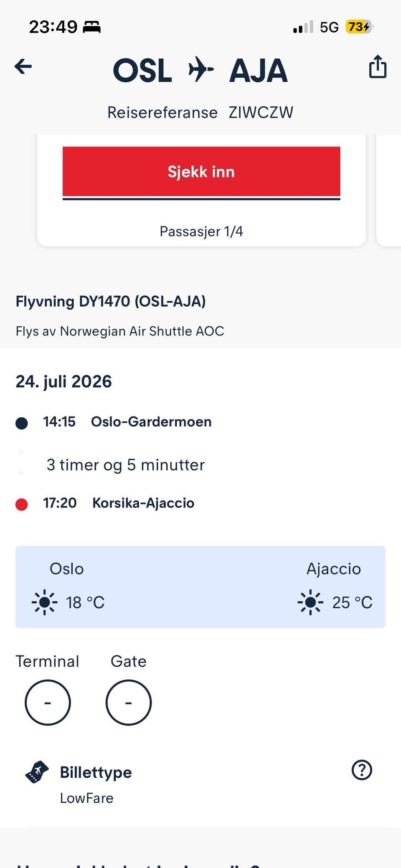Select the reisereferanse code ZIWCZW

261,113
